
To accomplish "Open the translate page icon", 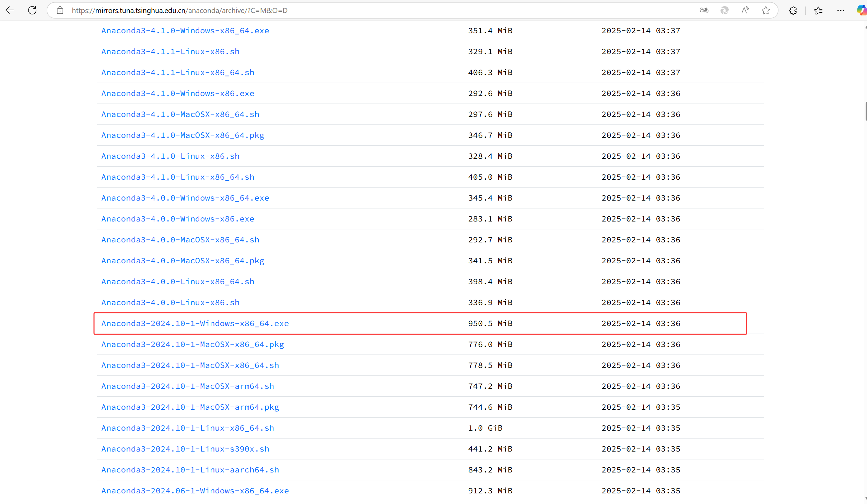I will tap(704, 10).
